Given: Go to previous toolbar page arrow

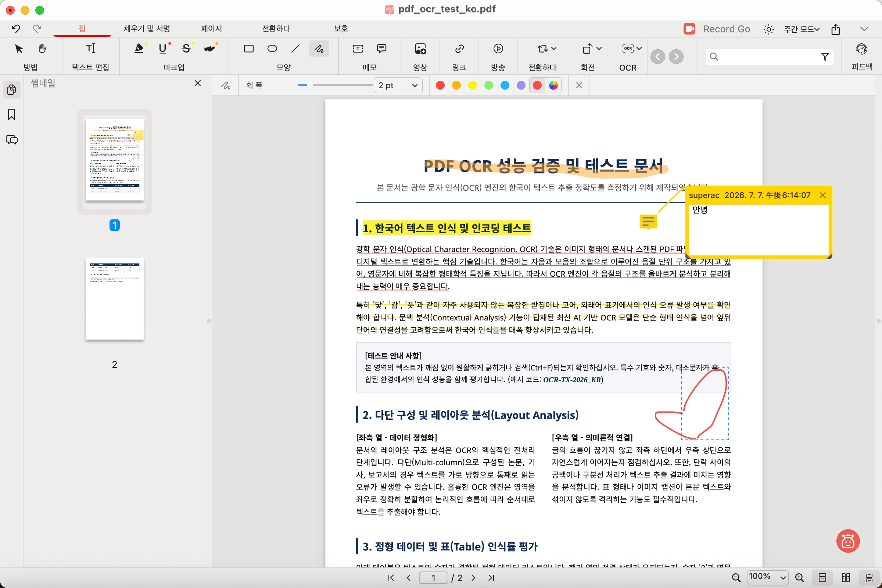Looking at the screenshot, I should [x=658, y=57].
